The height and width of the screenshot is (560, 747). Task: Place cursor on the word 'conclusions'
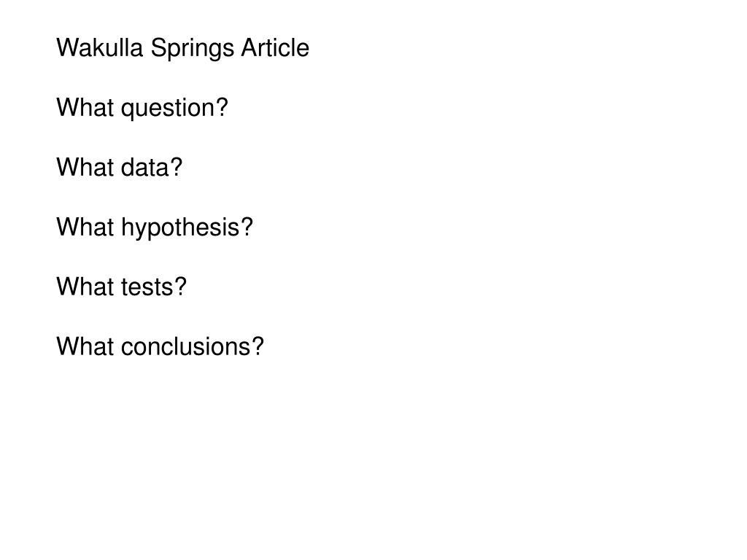(x=186, y=346)
